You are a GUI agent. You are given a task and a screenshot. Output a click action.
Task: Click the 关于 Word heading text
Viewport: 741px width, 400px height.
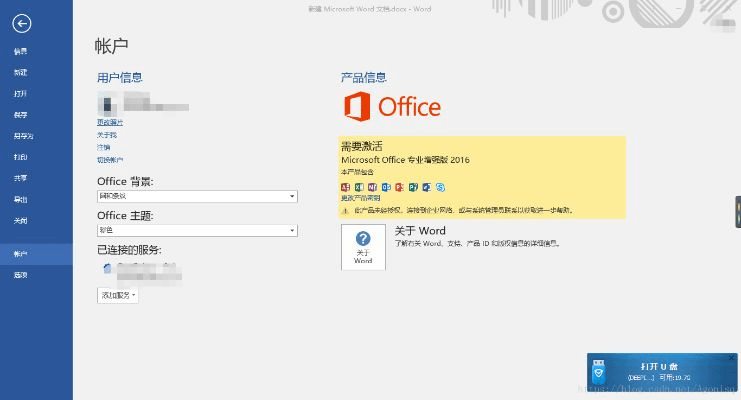pyautogui.click(x=420, y=231)
